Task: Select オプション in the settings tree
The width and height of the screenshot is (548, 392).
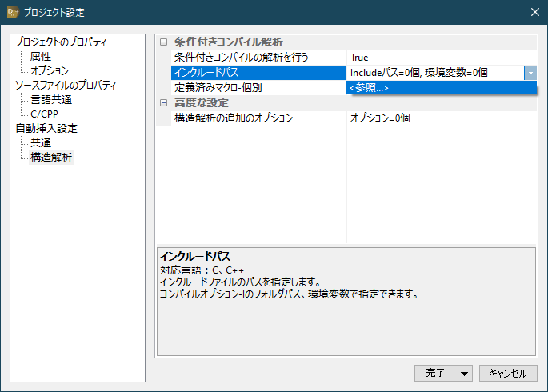Action: 49,71
